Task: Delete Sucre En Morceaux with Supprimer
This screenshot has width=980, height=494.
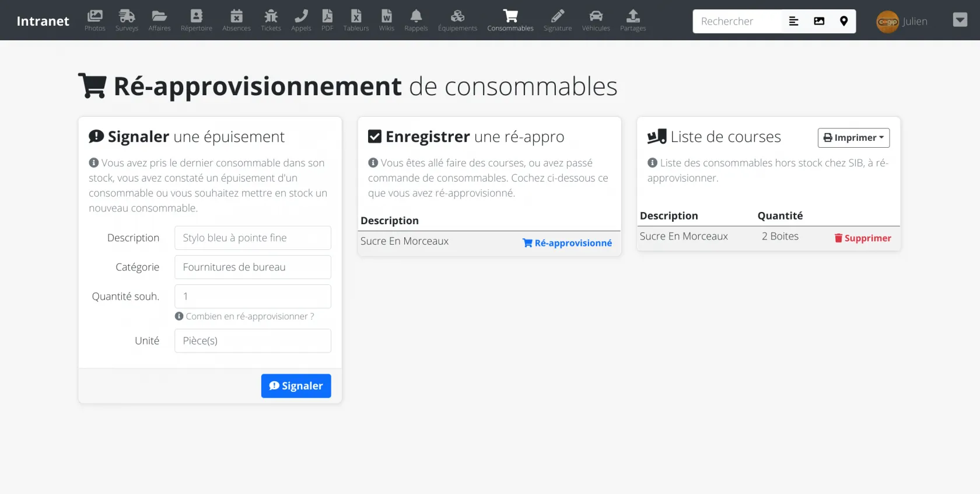Action: [x=863, y=238]
